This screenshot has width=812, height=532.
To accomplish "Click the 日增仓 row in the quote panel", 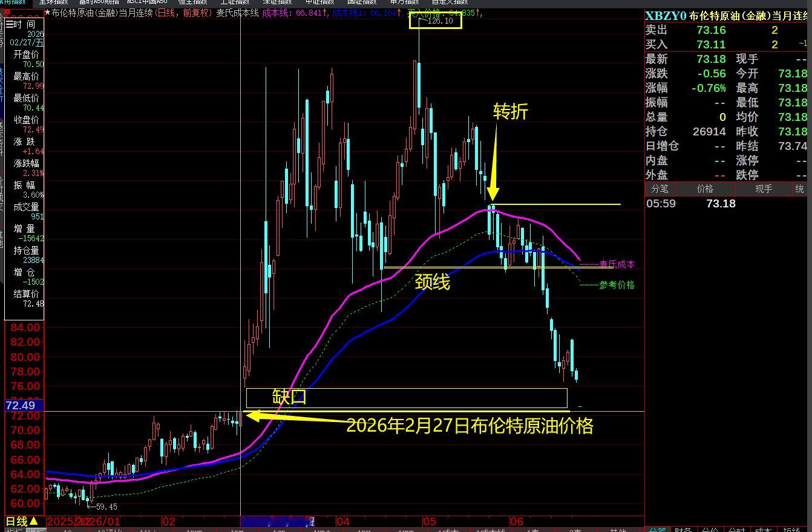I will (686, 146).
